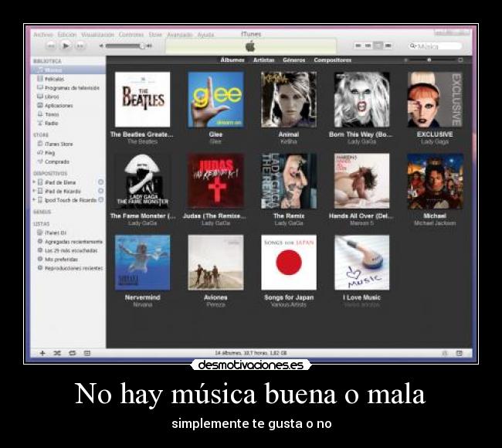Switch to the Géneros tab
This screenshot has width=502, height=448.
point(294,60)
